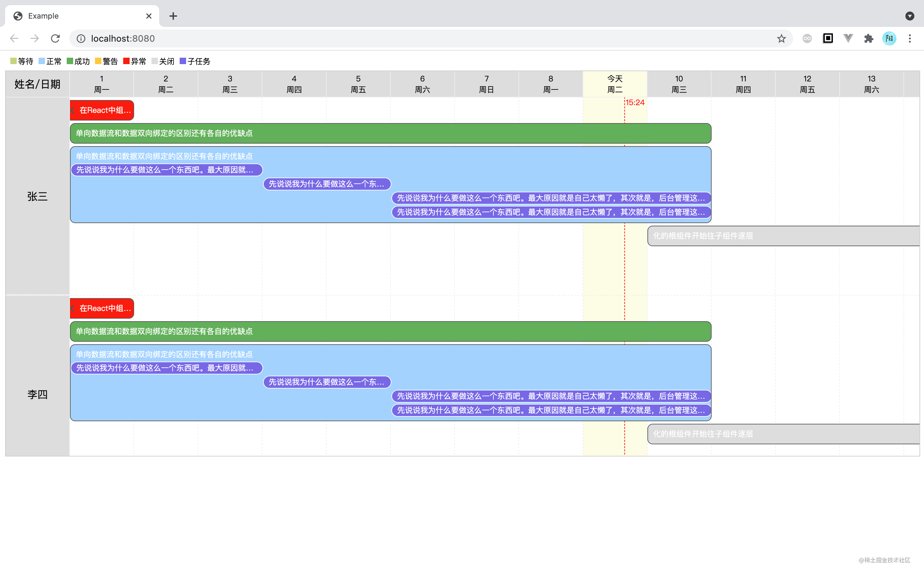
Task: Open the Extensions puzzle icon
Action: pos(868,38)
